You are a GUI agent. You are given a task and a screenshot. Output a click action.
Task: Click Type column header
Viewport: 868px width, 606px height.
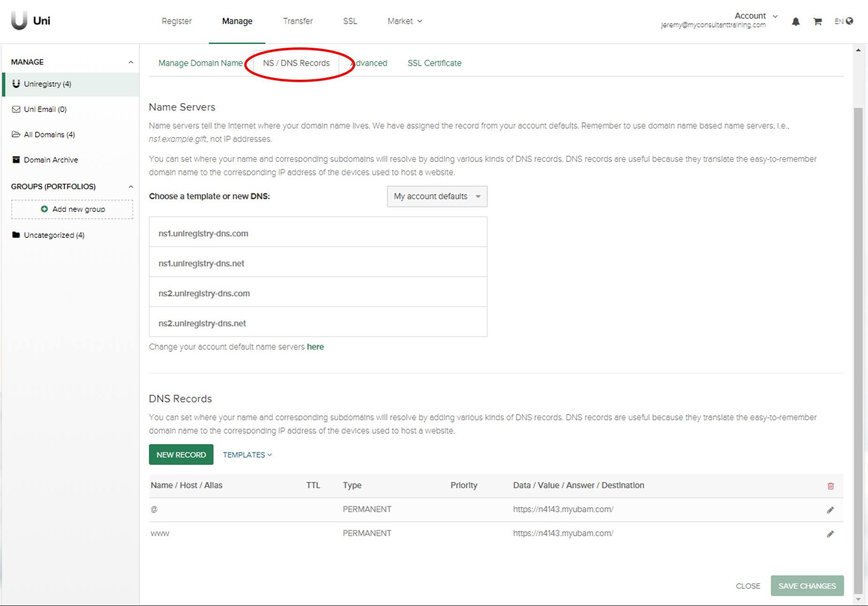352,486
